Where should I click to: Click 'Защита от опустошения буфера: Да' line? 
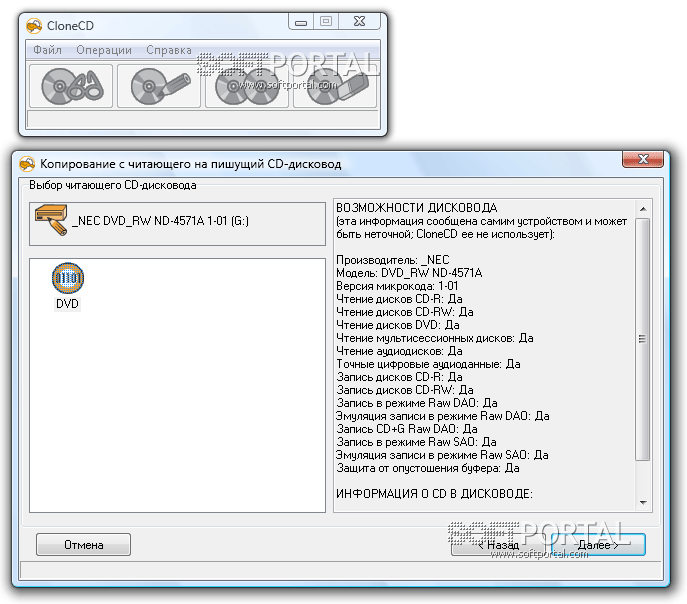click(x=428, y=468)
